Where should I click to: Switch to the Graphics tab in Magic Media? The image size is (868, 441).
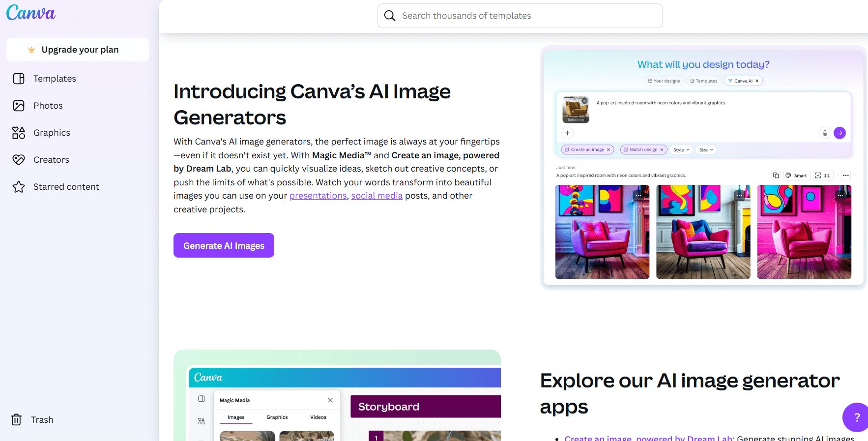(277, 417)
